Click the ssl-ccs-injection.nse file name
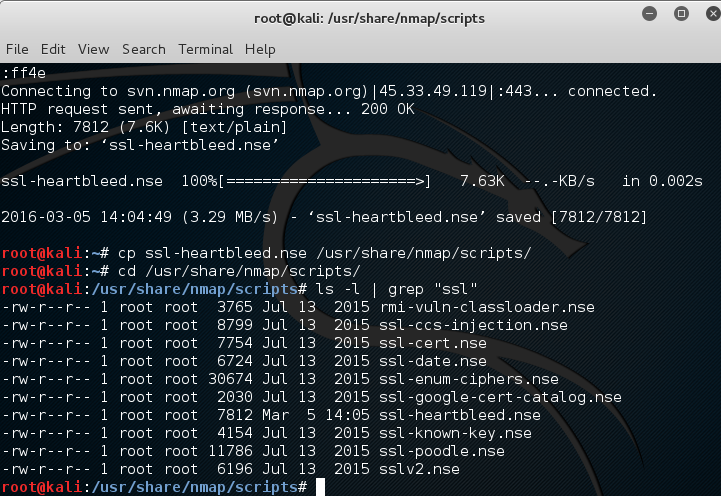 (474, 325)
